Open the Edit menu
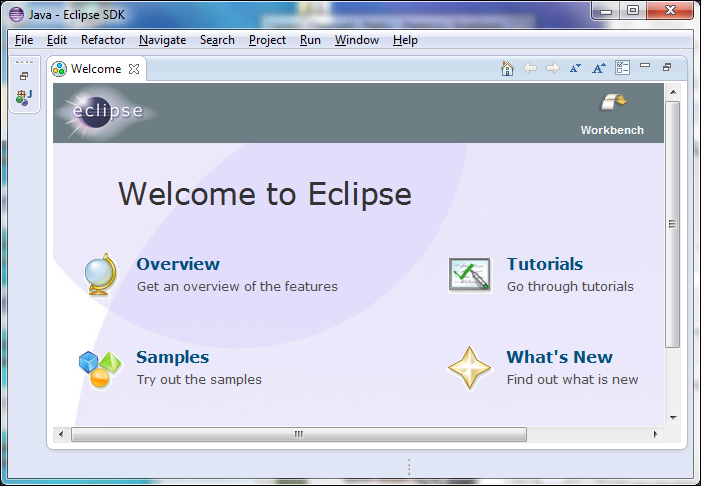 tap(57, 40)
